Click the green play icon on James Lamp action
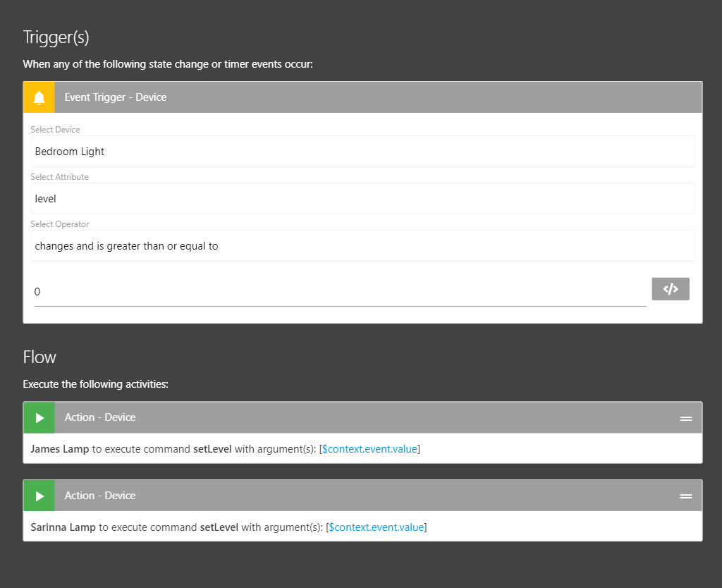722x588 pixels. coord(39,417)
